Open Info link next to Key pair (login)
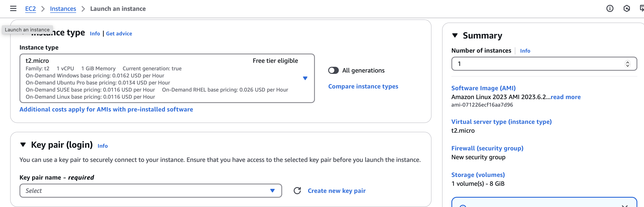Screen dimensions: 644x207 click(102, 146)
